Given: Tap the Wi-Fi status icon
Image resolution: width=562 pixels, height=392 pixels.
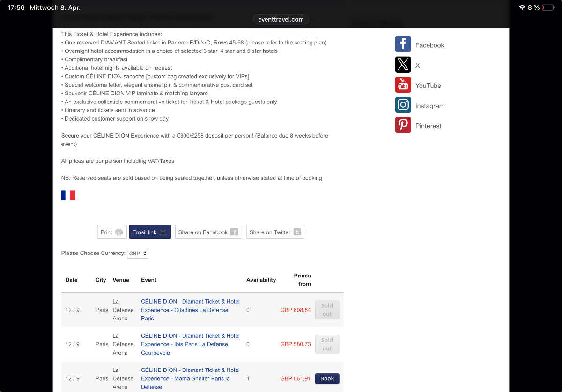Looking at the screenshot, I should [x=522, y=7].
